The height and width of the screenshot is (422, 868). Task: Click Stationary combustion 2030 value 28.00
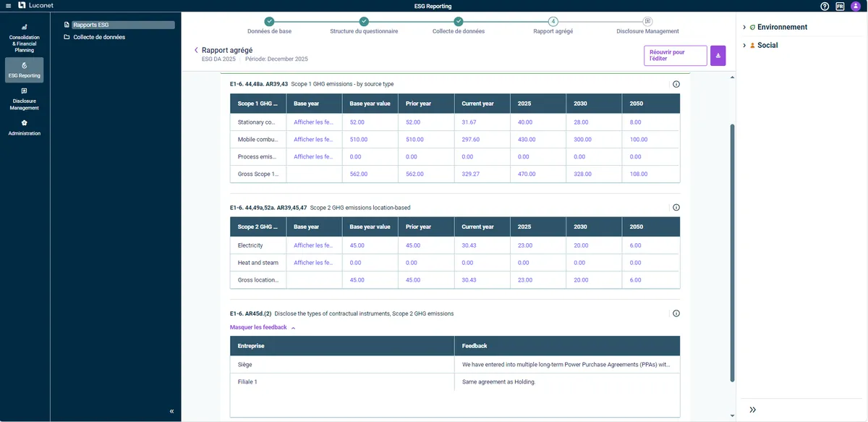(582, 122)
